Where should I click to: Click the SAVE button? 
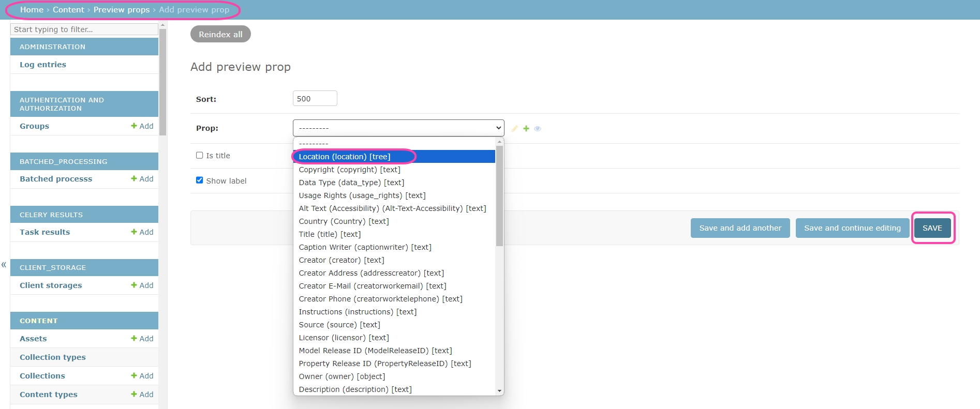point(932,228)
